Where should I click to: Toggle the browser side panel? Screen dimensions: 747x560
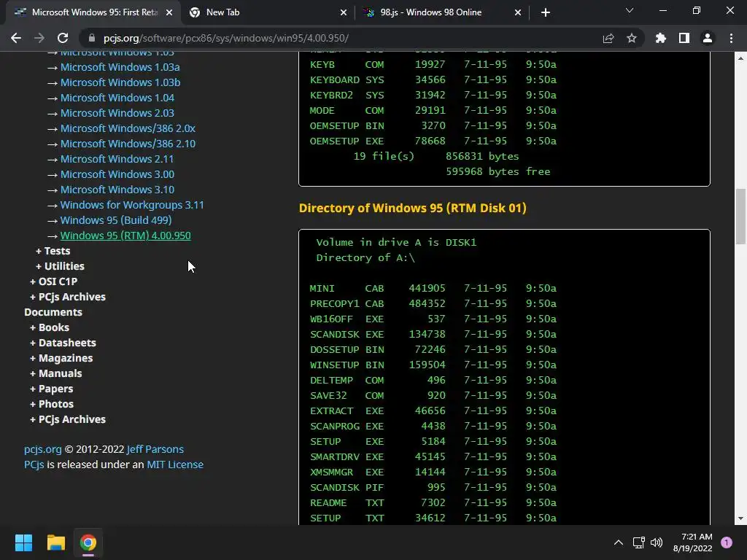pyautogui.click(x=684, y=38)
